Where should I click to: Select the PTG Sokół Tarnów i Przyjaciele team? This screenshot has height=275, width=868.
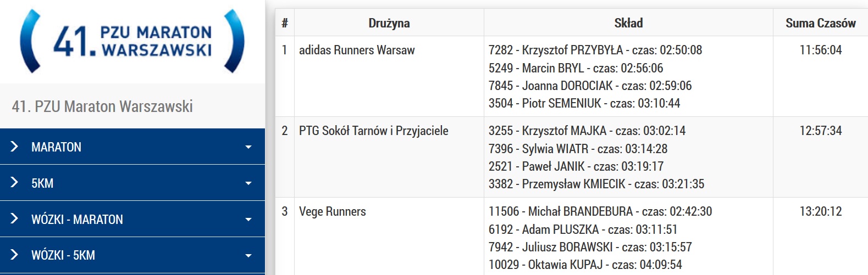click(x=373, y=131)
